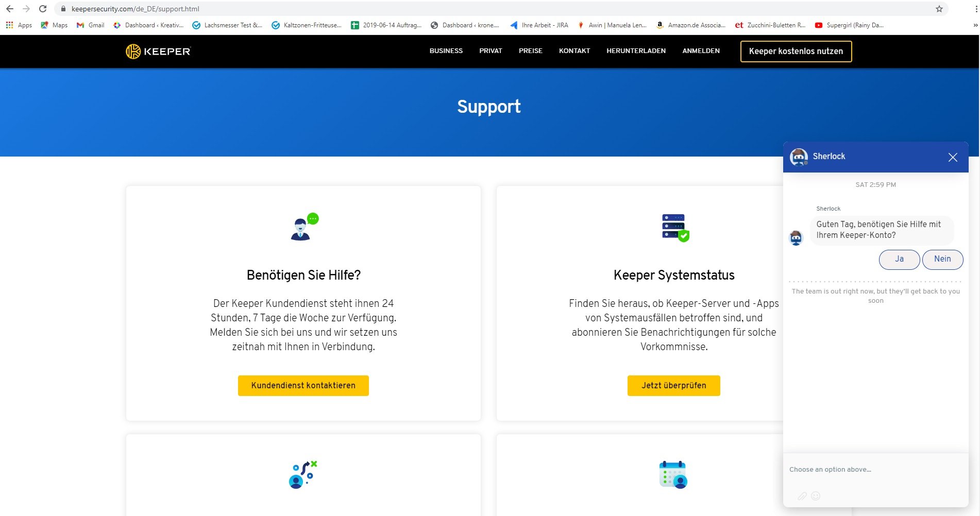The height and width of the screenshot is (516, 980).
Task: Close the Sherlock chat window
Action: 953,158
